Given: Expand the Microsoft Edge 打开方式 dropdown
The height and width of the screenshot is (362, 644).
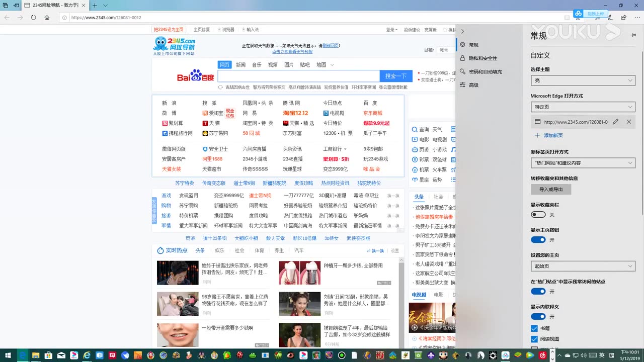Looking at the screenshot, I should (x=583, y=107).
